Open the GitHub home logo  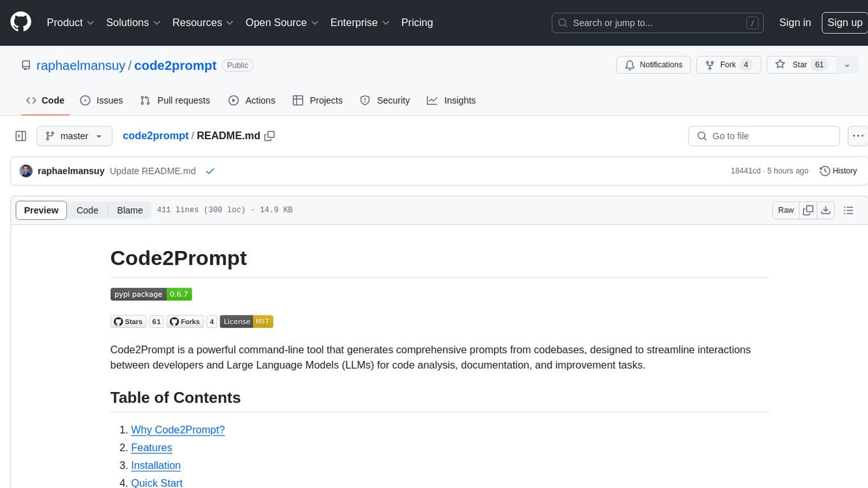20,22
